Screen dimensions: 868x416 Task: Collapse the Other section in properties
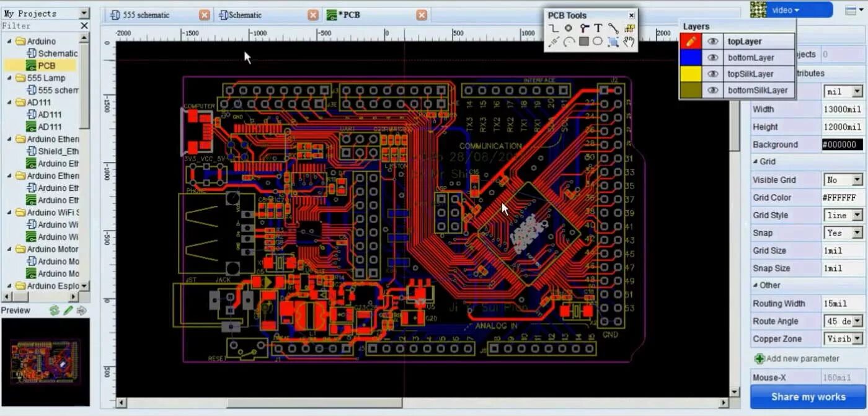point(756,285)
